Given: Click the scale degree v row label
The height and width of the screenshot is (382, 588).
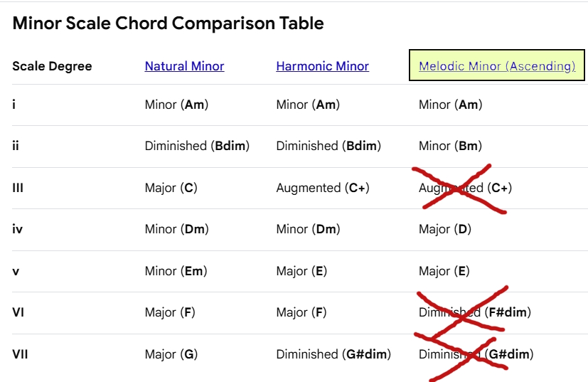Looking at the screenshot, I should (15, 271).
